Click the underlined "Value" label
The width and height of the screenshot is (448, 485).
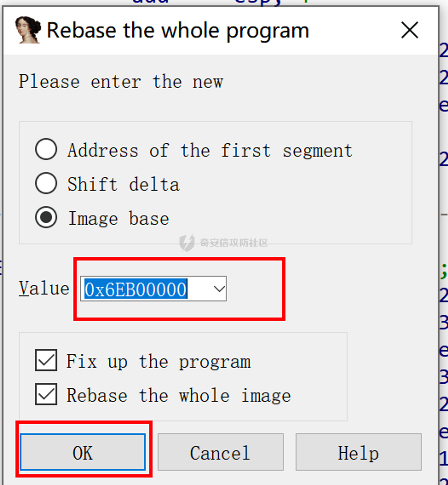(44, 288)
